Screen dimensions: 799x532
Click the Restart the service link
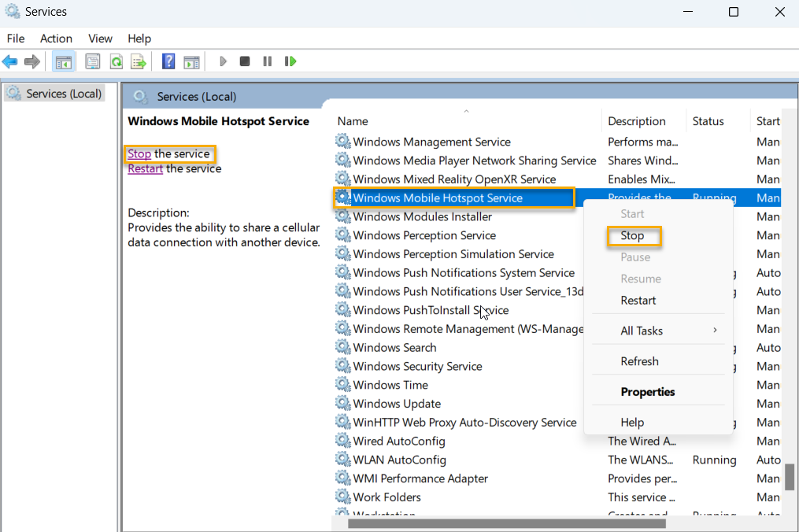click(145, 168)
